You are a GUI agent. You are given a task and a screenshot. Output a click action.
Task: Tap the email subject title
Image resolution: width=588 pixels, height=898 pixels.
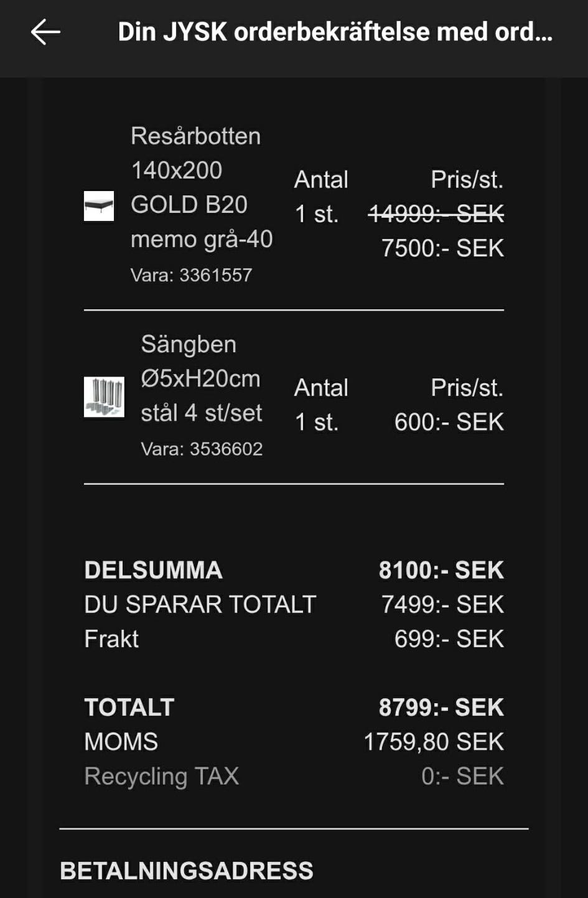(x=335, y=32)
